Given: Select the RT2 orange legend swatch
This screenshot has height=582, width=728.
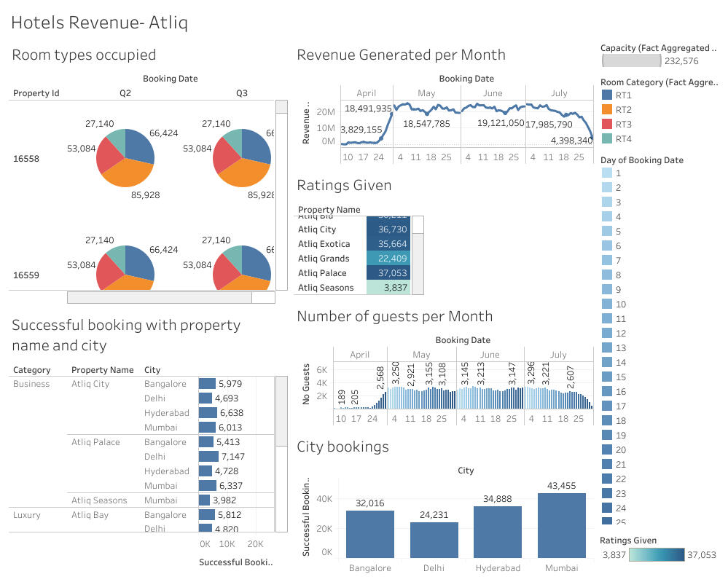Looking at the screenshot, I should tap(606, 110).
